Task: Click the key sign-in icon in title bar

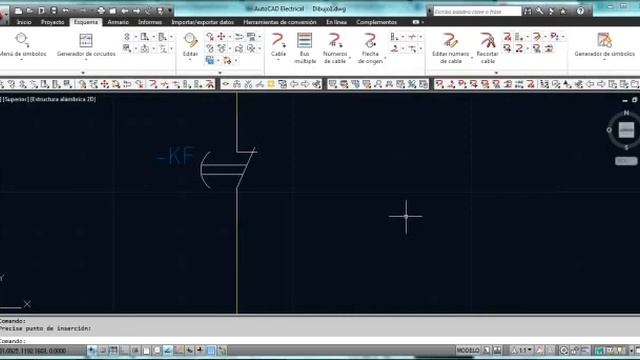Action: pyautogui.click(x=540, y=11)
